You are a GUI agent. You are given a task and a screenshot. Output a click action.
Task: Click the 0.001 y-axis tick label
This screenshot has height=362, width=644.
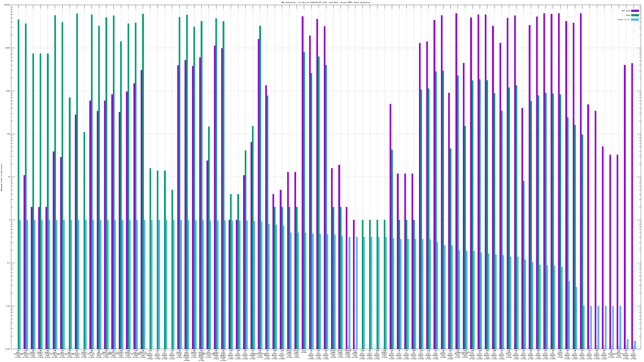coord(7,349)
